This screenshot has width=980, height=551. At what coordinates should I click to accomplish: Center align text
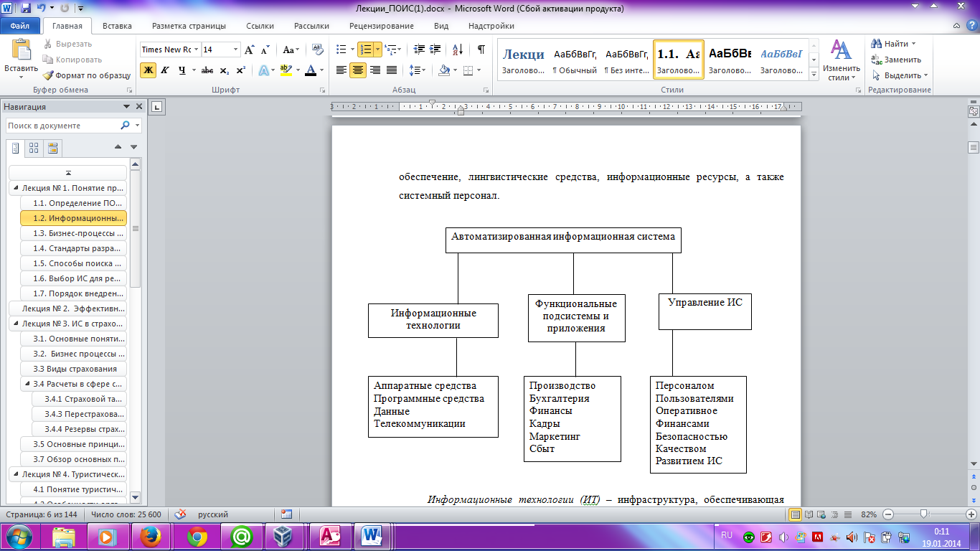point(358,70)
